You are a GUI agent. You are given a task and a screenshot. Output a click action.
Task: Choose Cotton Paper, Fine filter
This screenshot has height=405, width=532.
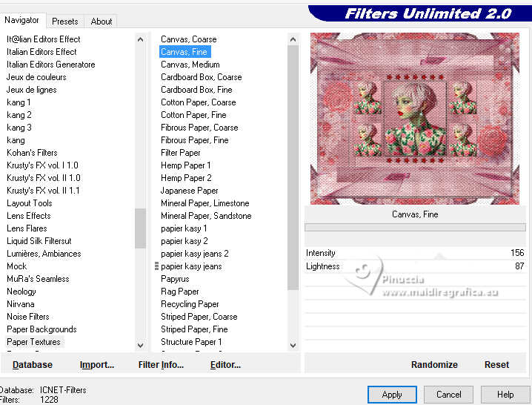click(193, 115)
